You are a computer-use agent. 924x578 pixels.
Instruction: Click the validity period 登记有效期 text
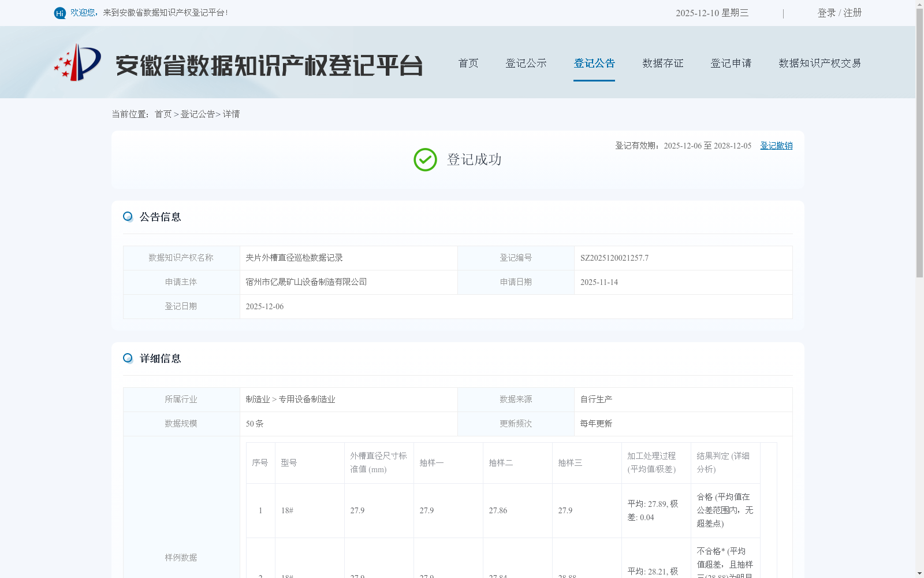point(683,146)
